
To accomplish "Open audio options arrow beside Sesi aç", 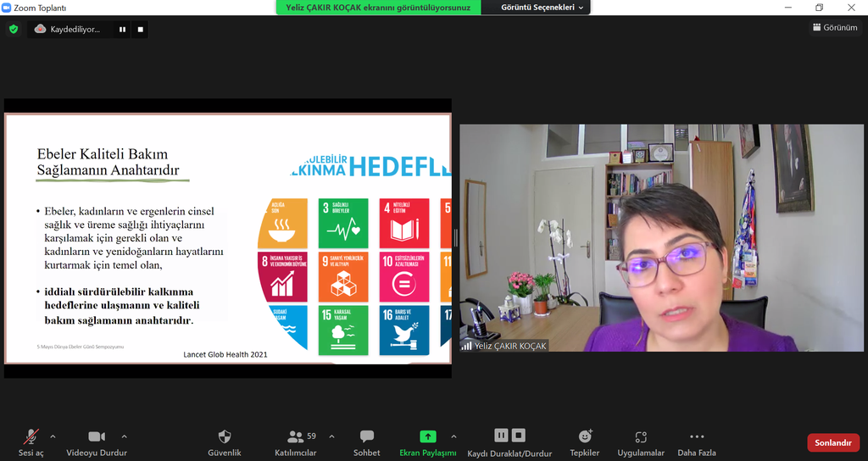I will pyautogui.click(x=53, y=436).
